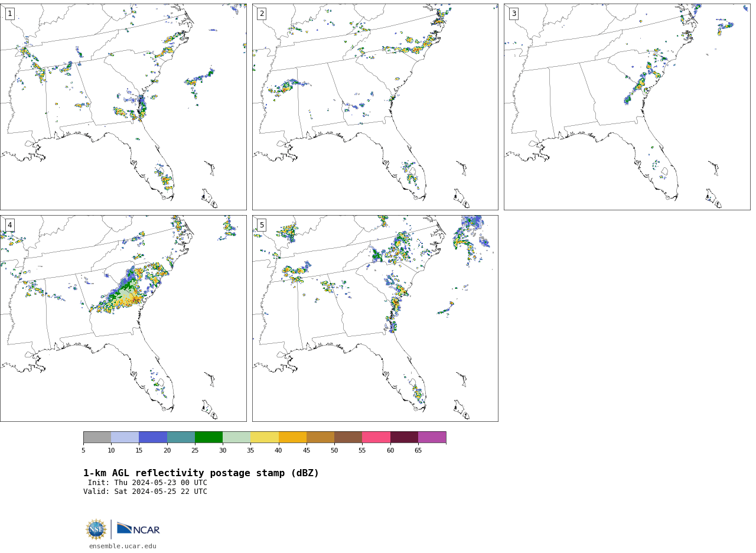The width and height of the screenshot is (756, 553).
Task: Click the colorbar tick label 5
Action: pos(83,451)
